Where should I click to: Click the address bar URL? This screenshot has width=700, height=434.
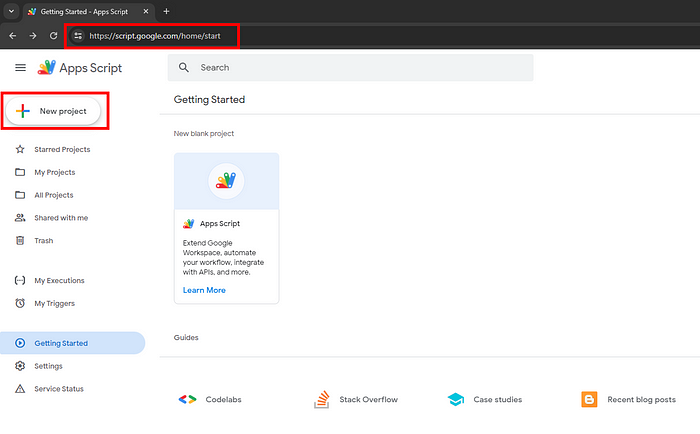coord(154,36)
